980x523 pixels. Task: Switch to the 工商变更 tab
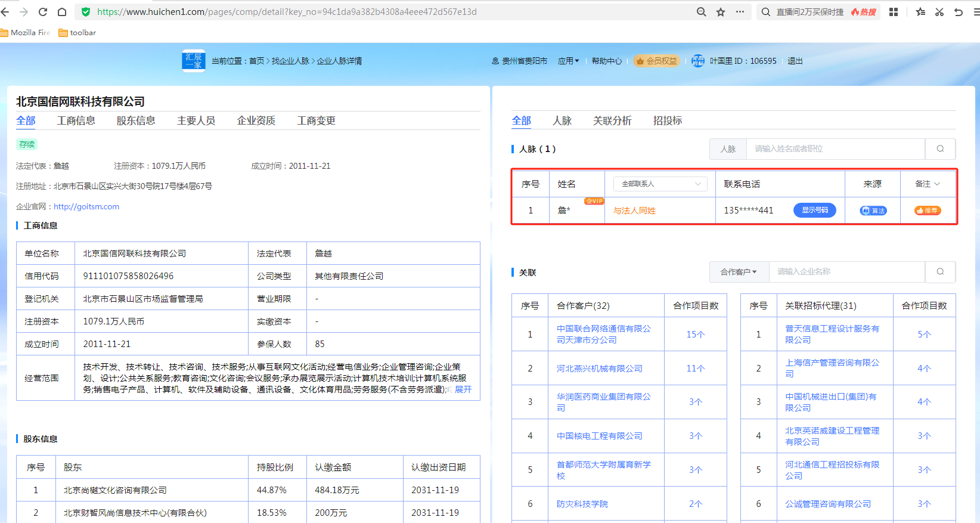coord(317,120)
